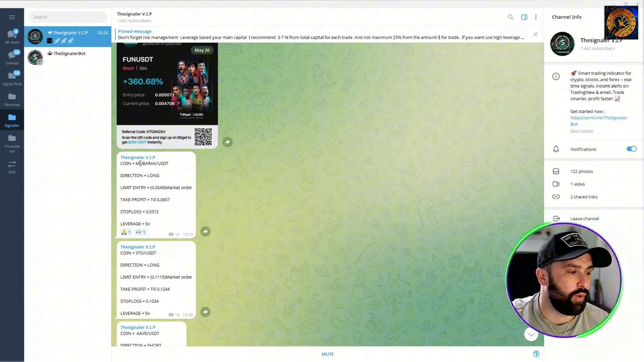Click the QR code in referral banner
Screen dimensions: 644x362
click(x=203, y=137)
